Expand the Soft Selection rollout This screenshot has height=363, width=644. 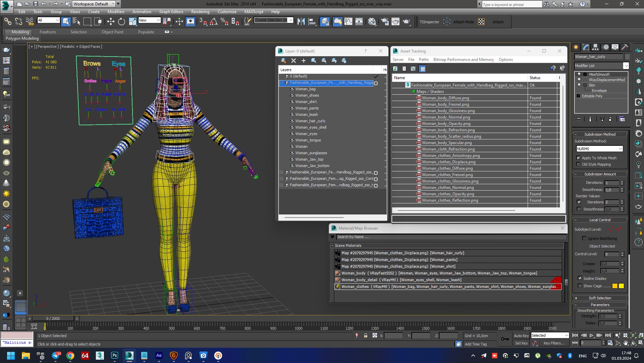coord(600,298)
